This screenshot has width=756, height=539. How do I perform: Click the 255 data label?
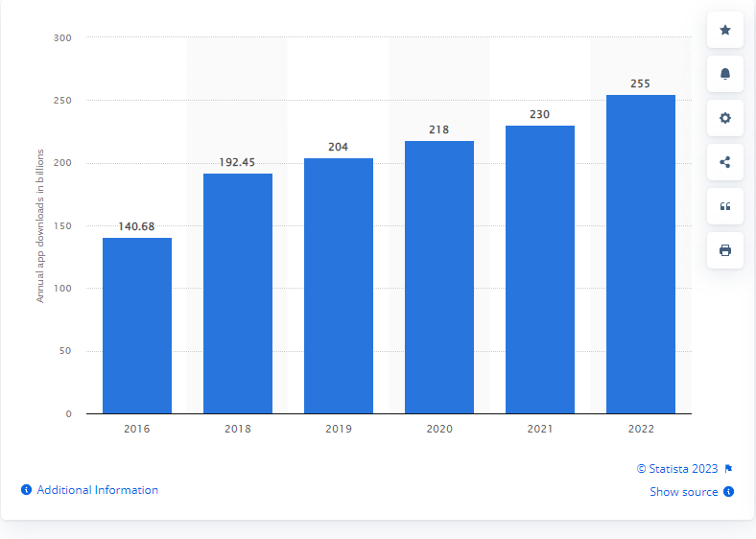pos(640,83)
